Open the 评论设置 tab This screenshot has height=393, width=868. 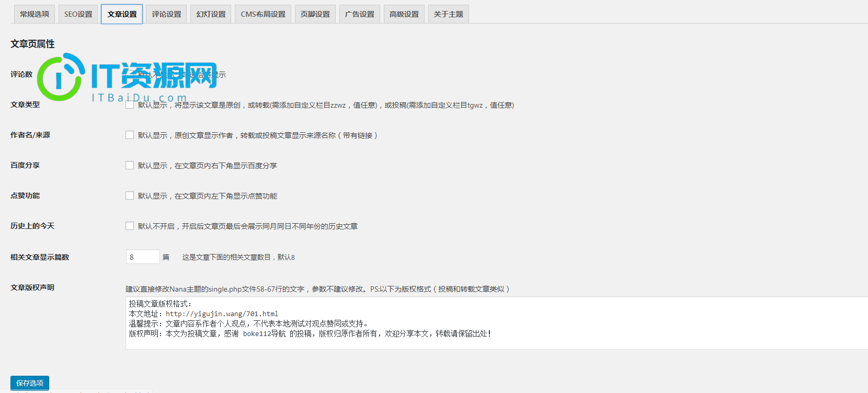[166, 14]
